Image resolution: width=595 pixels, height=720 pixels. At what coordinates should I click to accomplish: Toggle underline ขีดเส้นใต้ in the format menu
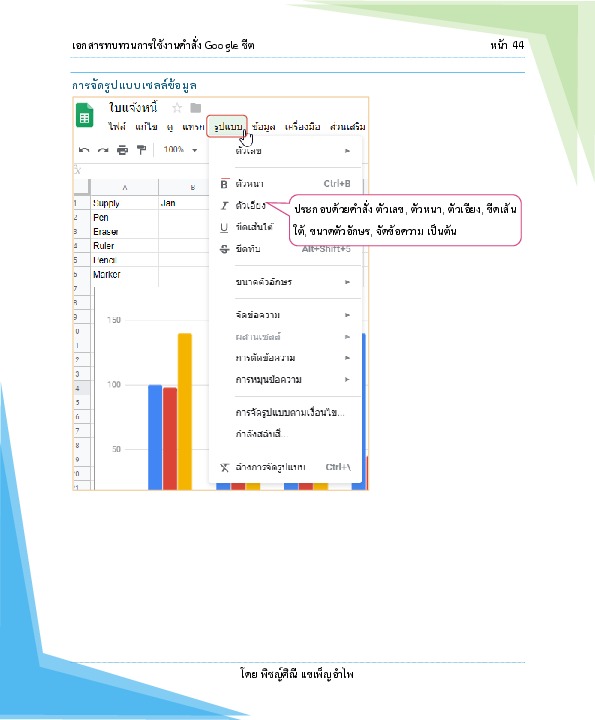[x=250, y=227]
